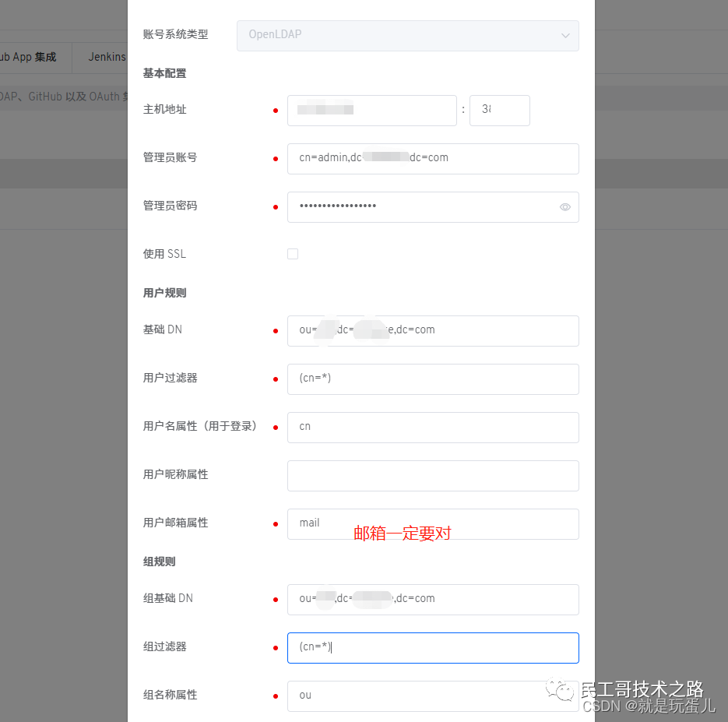Switch to the Jenkins tab
728x722 pixels.
(107, 58)
